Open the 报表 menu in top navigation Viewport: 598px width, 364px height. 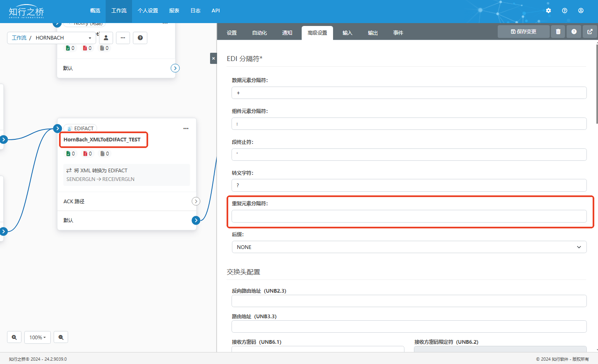point(174,11)
